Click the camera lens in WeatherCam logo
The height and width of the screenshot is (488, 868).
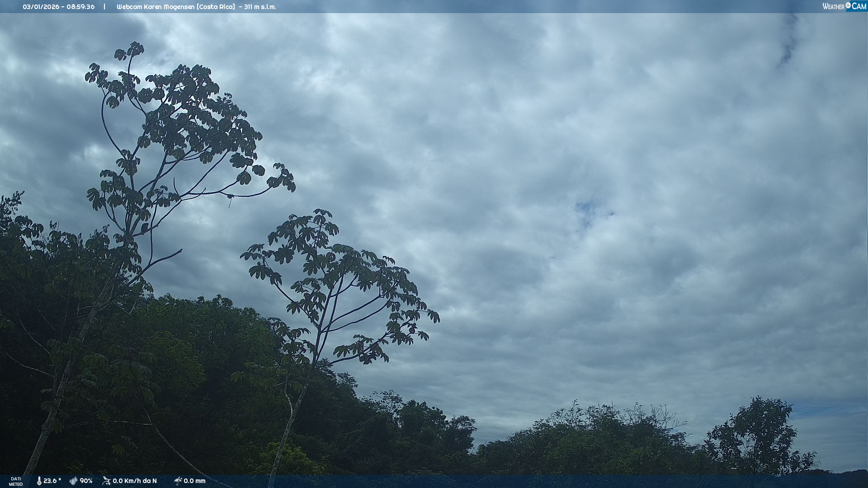(x=848, y=5)
